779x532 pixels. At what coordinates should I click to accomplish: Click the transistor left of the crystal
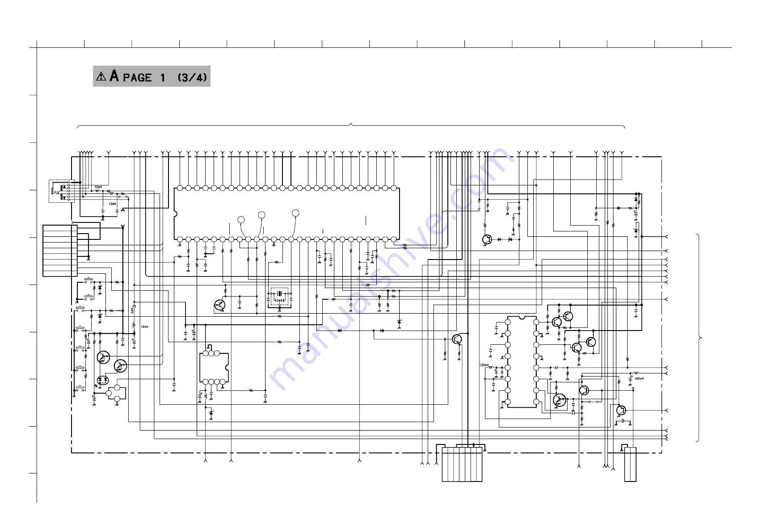point(219,305)
